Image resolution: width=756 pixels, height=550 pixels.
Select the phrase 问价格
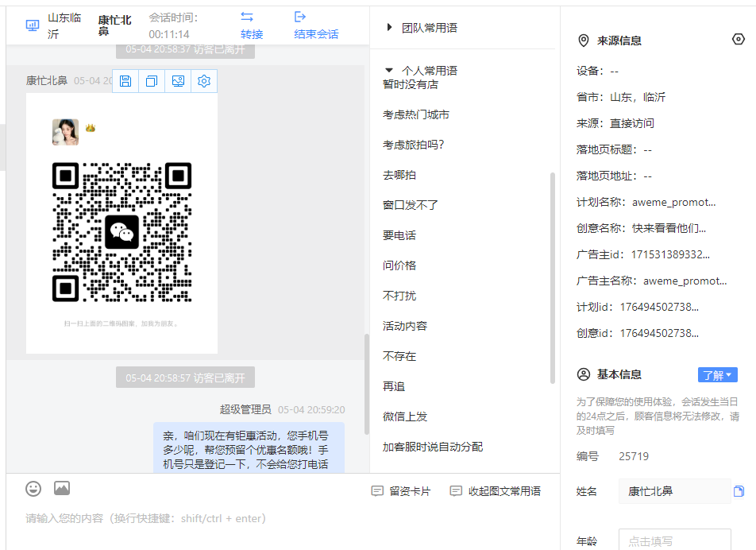click(x=399, y=265)
